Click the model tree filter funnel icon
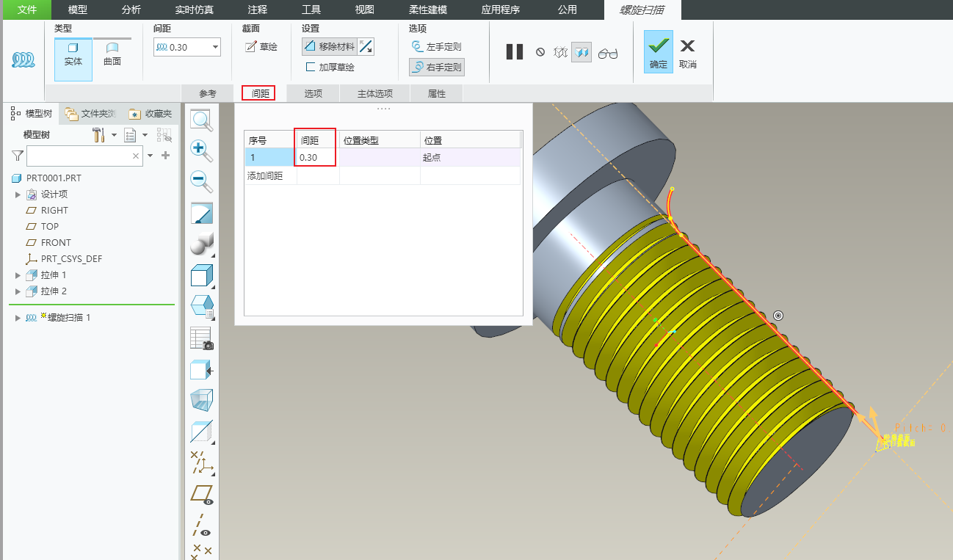The height and width of the screenshot is (560, 953). [18, 156]
